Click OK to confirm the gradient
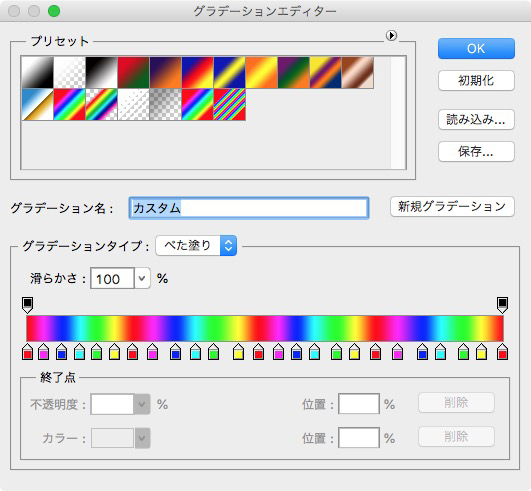 coord(476,48)
